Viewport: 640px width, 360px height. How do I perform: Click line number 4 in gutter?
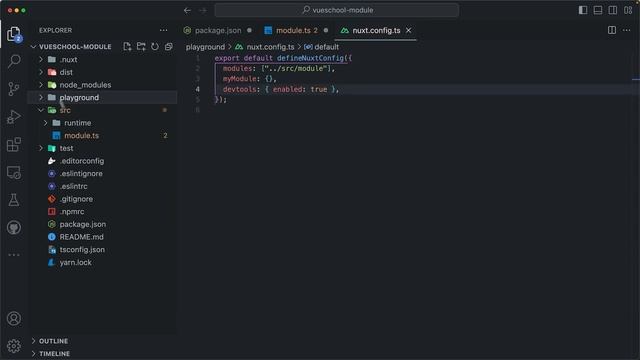[198, 89]
